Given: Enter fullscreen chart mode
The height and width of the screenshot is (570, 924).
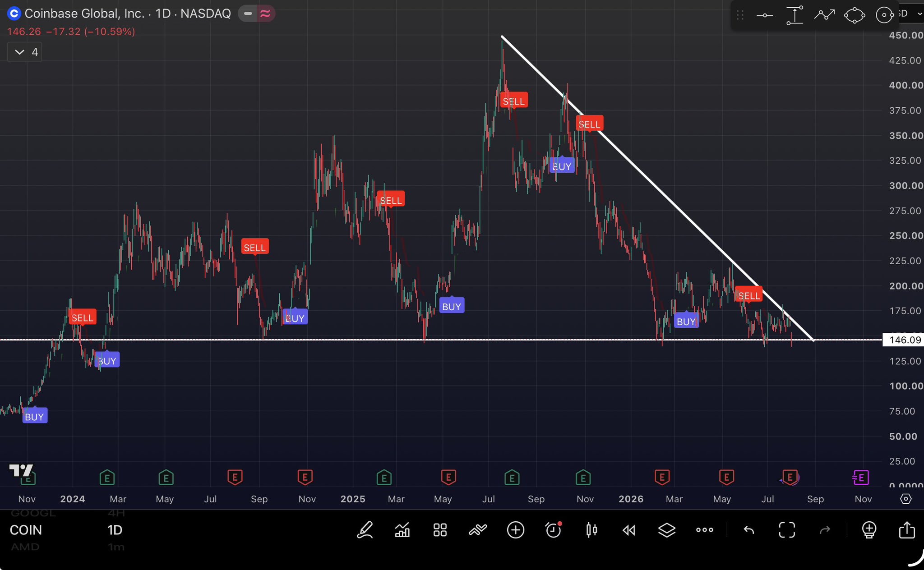Looking at the screenshot, I should pyautogui.click(x=787, y=530).
